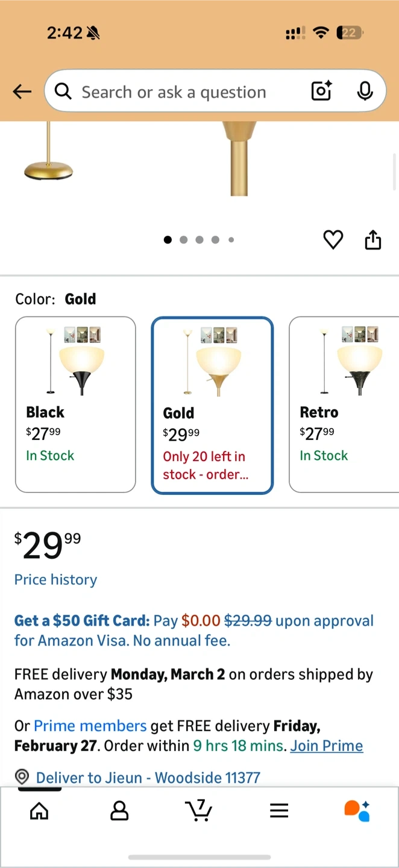Tap Prime members link
Screen dimensions: 399x868
[90, 726]
